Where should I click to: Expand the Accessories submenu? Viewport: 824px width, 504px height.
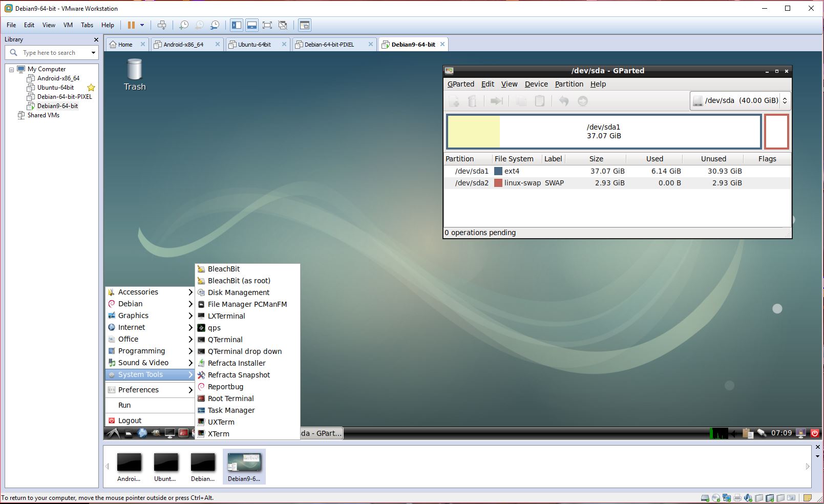150,292
